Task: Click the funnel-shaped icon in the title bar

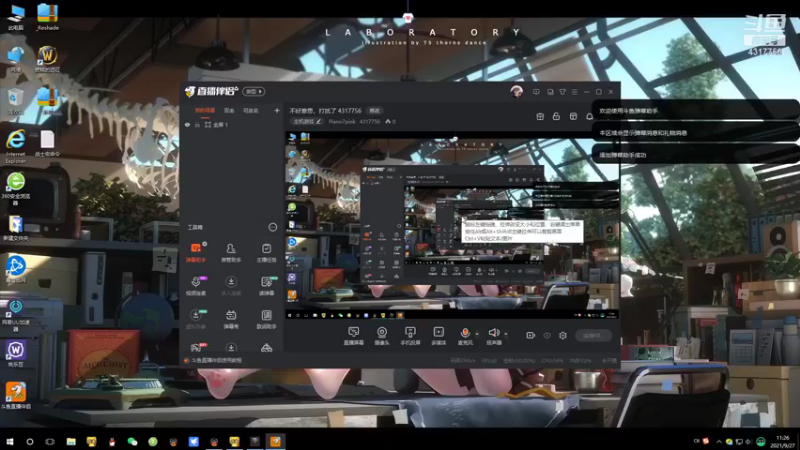Action: point(562,92)
